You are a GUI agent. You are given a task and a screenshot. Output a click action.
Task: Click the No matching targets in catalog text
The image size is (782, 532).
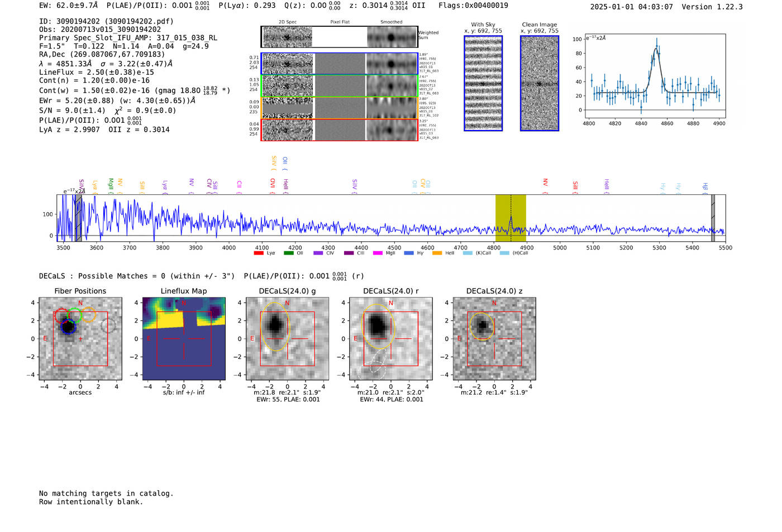pos(106,493)
